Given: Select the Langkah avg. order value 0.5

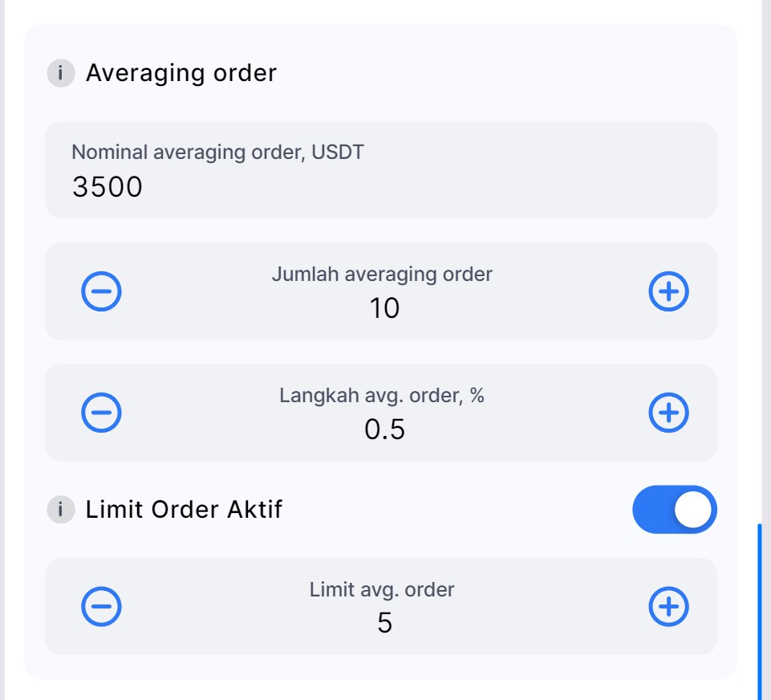Looking at the screenshot, I should point(384,430).
